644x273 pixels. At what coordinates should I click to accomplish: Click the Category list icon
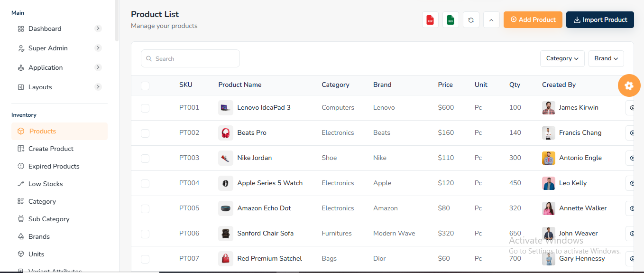click(x=21, y=201)
